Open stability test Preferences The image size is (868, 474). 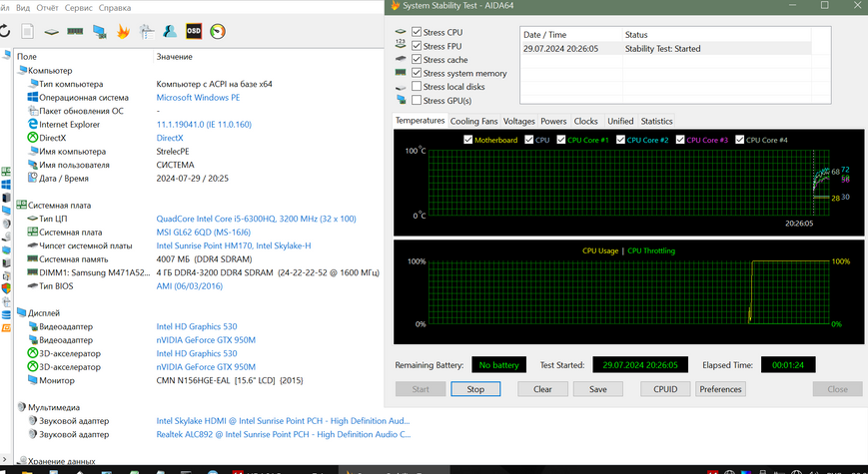(x=720, y=389)
